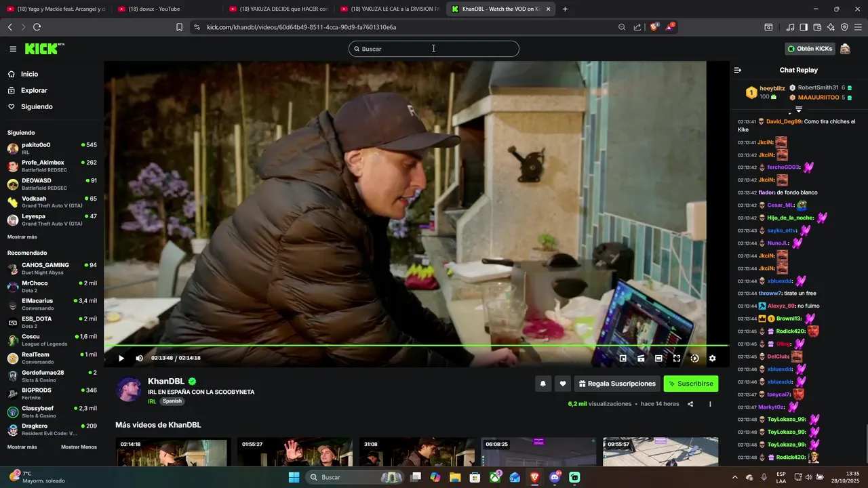Expand Mostrar más under Siguiendo
This screenshot has width=868, height=488.
[x=22, y=237]
